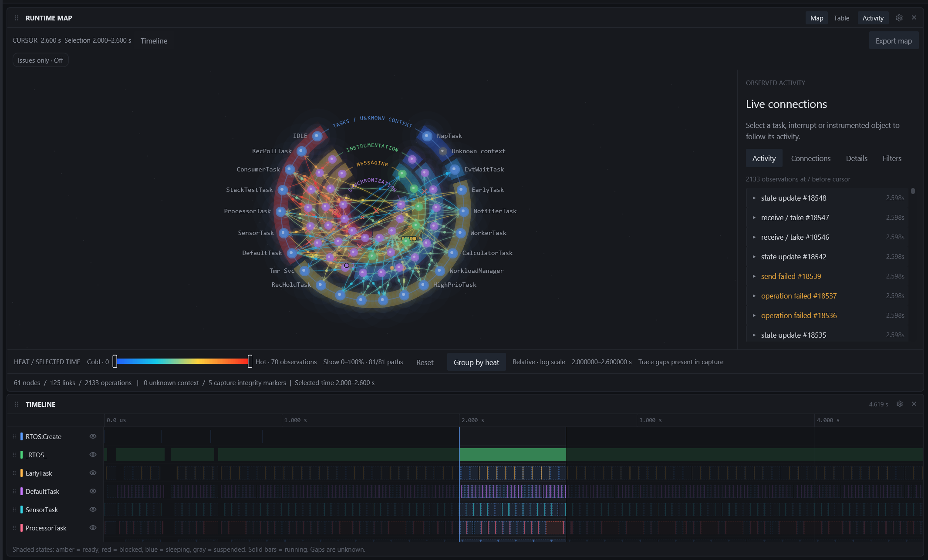Screen dimensions: 928x560
Task: Select the RecPollTask node
Action: pyautogui.click(x=301, y=151)
